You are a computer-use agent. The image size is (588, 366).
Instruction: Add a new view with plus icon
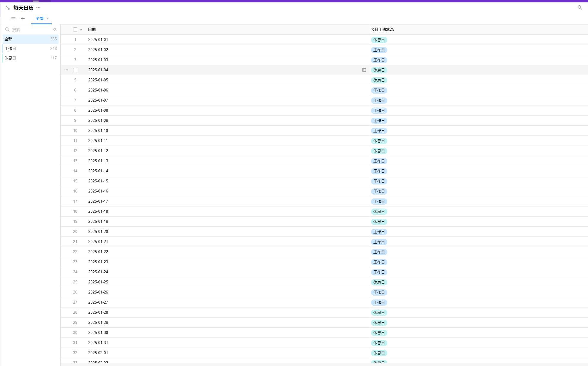[23, 18]
